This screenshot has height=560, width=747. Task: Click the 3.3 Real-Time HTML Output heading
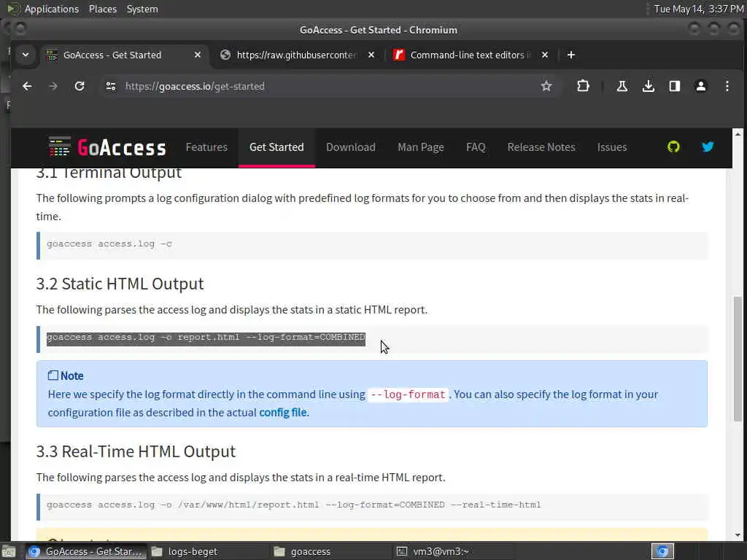click(x=136, y=451)
